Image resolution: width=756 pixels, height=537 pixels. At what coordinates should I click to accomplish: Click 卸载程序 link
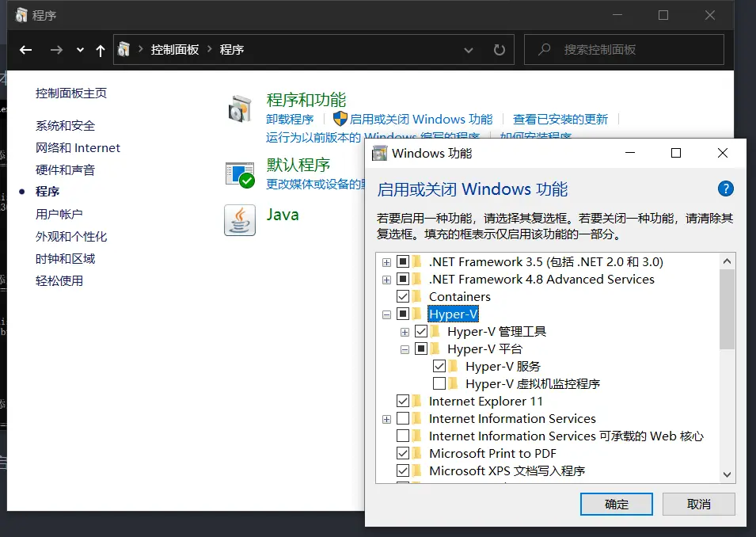point(290,119)
